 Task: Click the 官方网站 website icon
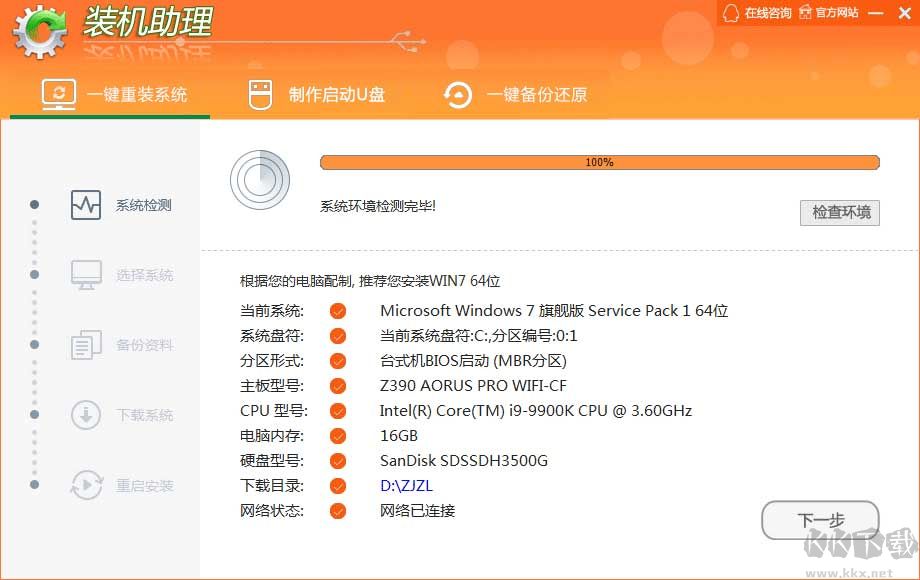[x=807, y=13]
